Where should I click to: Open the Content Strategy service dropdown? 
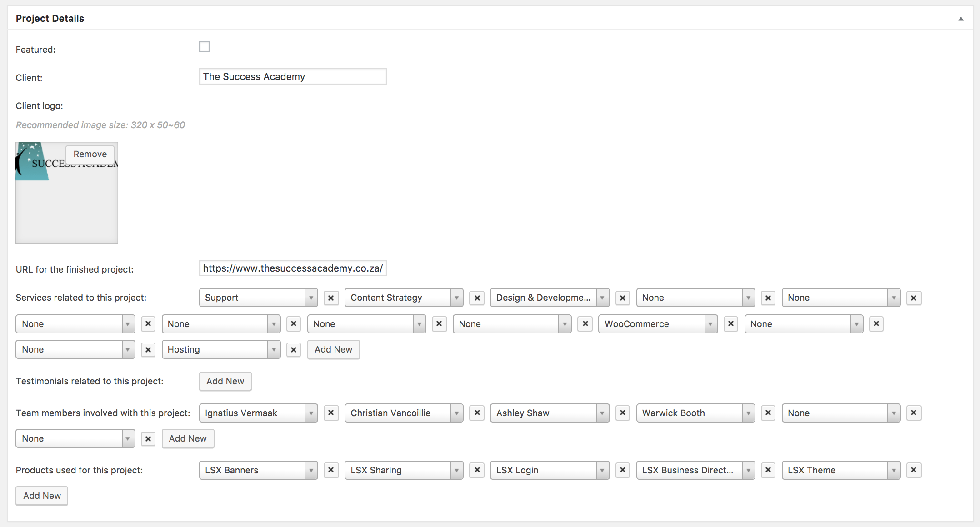coord(404,298)
